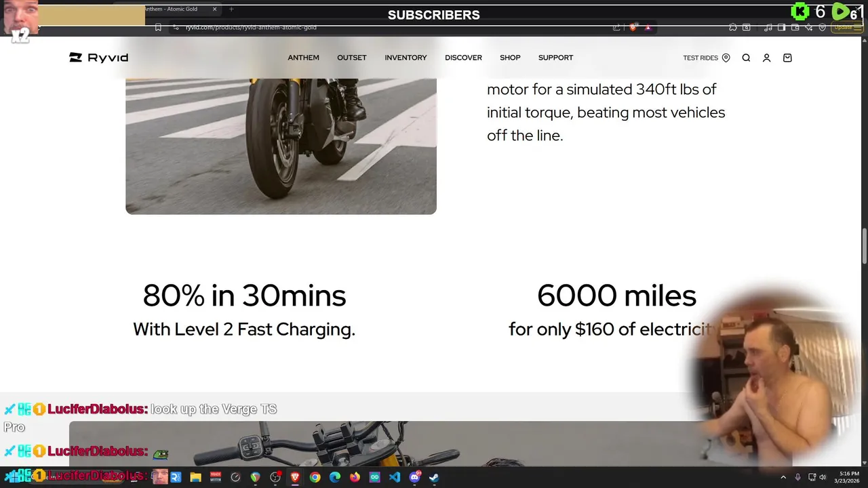Close the Anthem - Atomic Gold tab
The image size is (868, 488).
tap(215, 9)
